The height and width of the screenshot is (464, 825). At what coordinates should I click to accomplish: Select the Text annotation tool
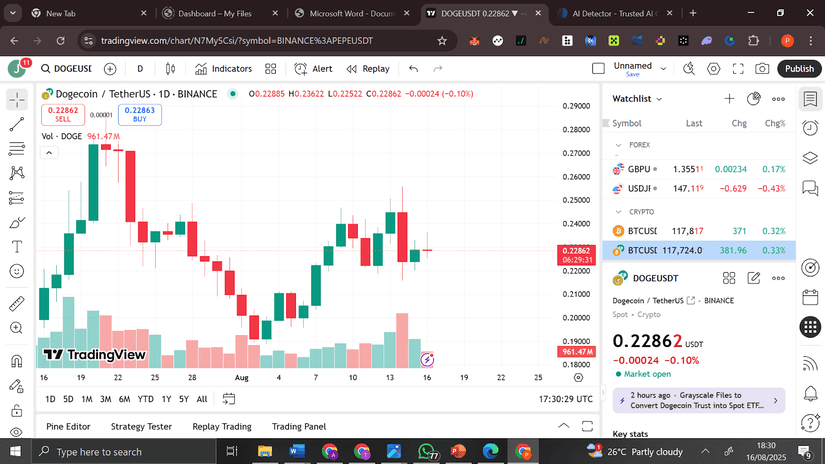coord(17,247)
